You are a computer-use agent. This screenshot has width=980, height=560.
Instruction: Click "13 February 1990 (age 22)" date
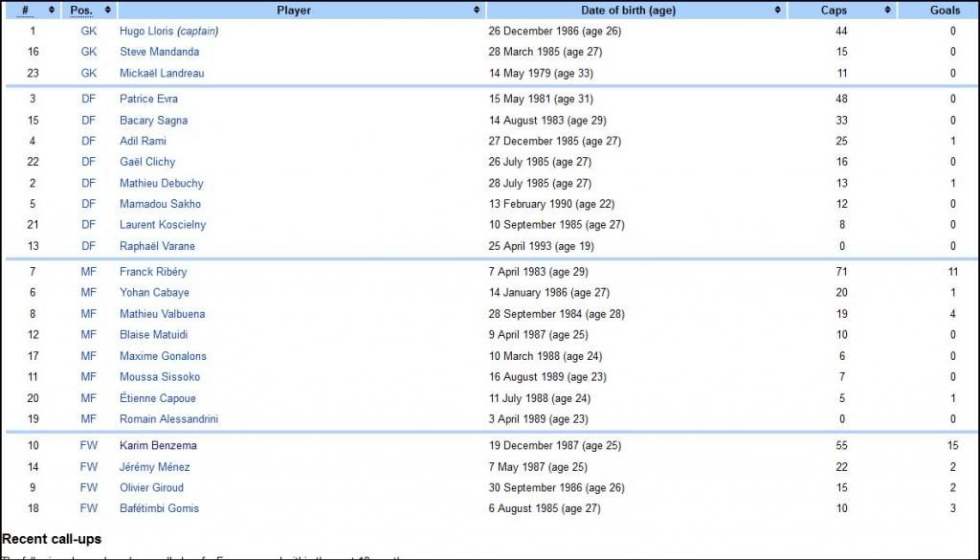[x=552, y=204]
